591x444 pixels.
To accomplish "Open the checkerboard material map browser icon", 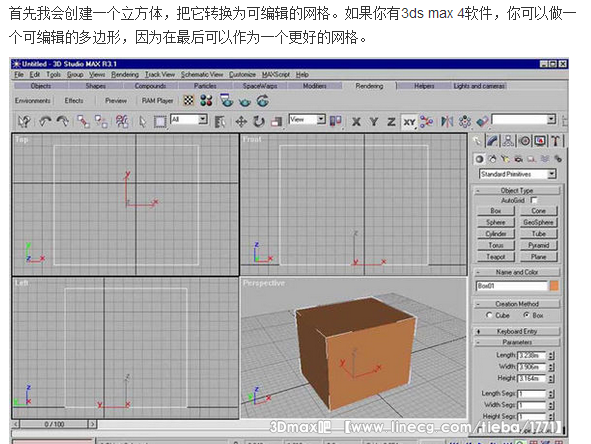I will coord(188,101).
